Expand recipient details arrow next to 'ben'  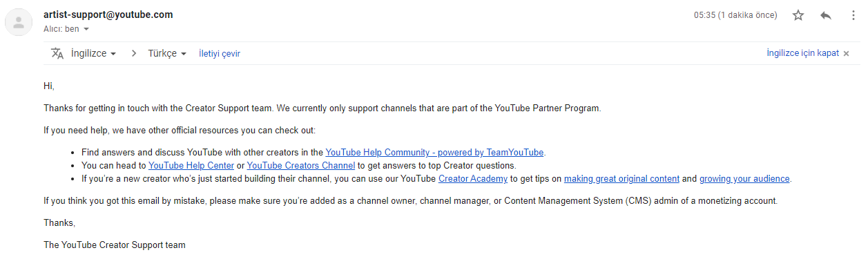(86, 29)
